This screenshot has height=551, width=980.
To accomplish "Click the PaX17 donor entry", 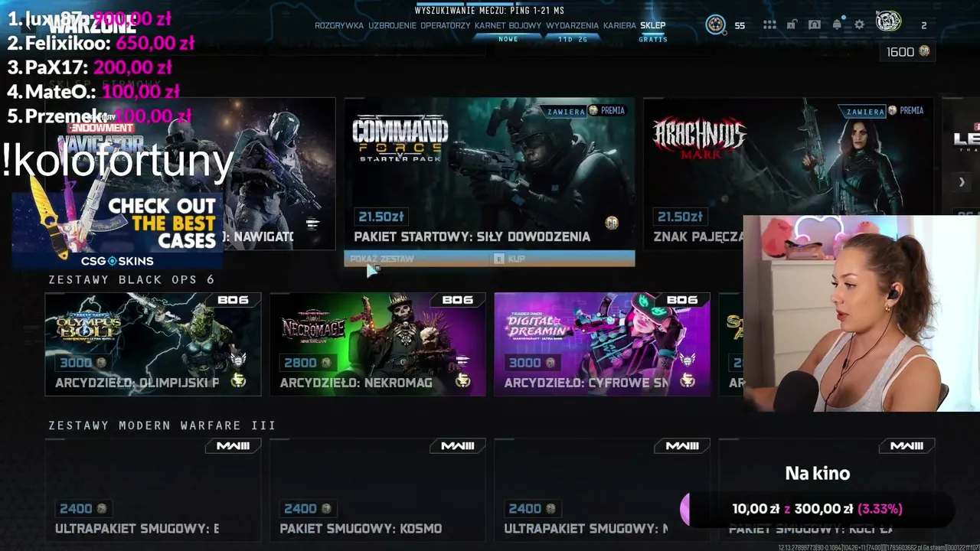I will 90,67.
